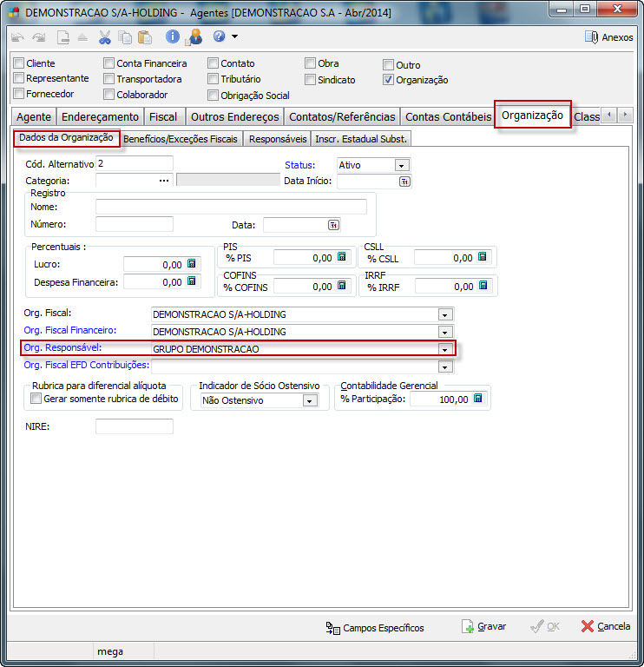
Task: Open the Anexos attachments
Action: pyautogui.click(x=609, y=37)
